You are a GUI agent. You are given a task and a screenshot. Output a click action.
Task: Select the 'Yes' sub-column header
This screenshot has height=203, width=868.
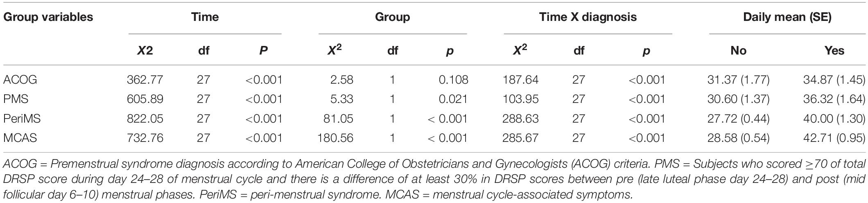(x=834, y=51)
